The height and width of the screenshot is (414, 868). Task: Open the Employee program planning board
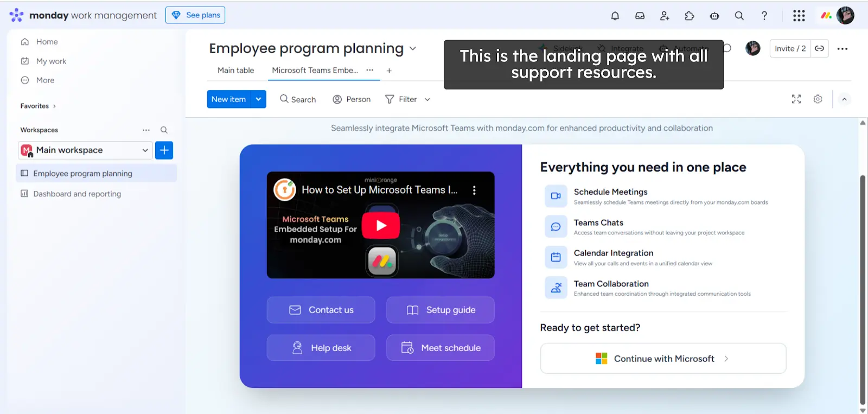coord(96,174)
